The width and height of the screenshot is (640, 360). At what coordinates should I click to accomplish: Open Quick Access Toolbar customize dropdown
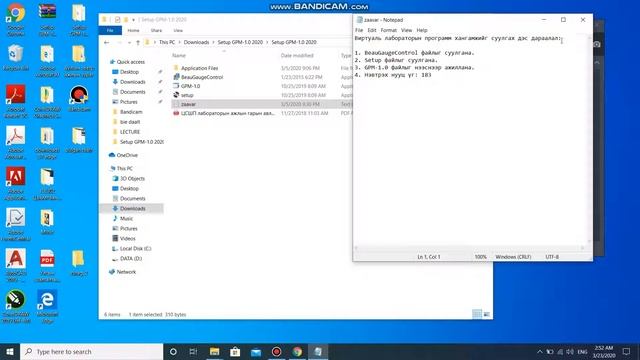pyautogui.click(x=133, y=20)
